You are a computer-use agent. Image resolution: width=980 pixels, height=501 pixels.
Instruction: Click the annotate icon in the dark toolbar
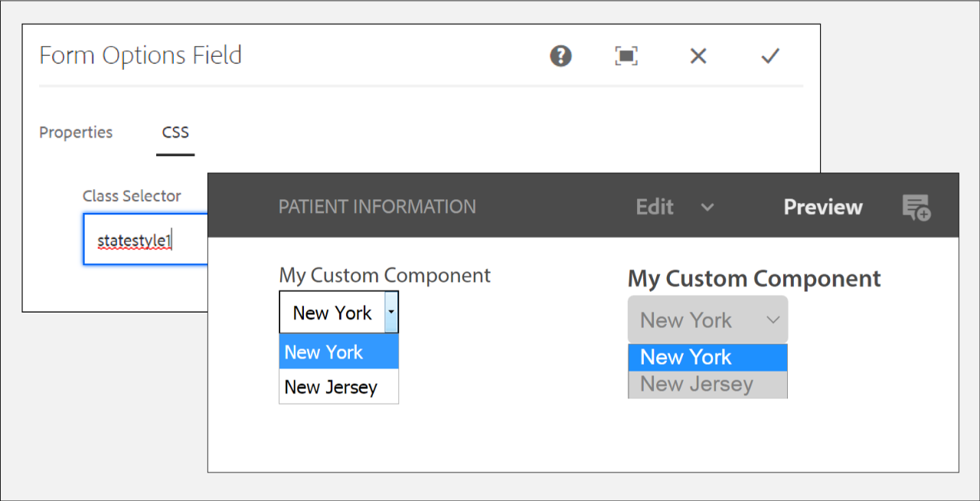[916, 208]
